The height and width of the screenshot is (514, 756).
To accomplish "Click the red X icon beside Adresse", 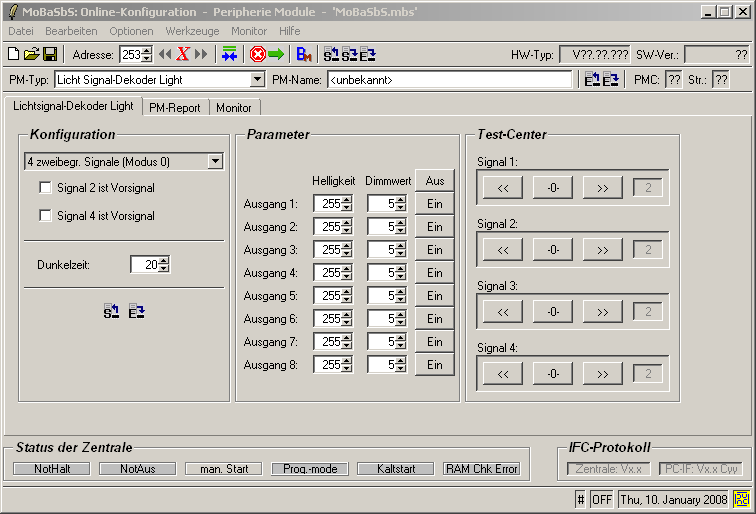I will click(x=183, y=54).
